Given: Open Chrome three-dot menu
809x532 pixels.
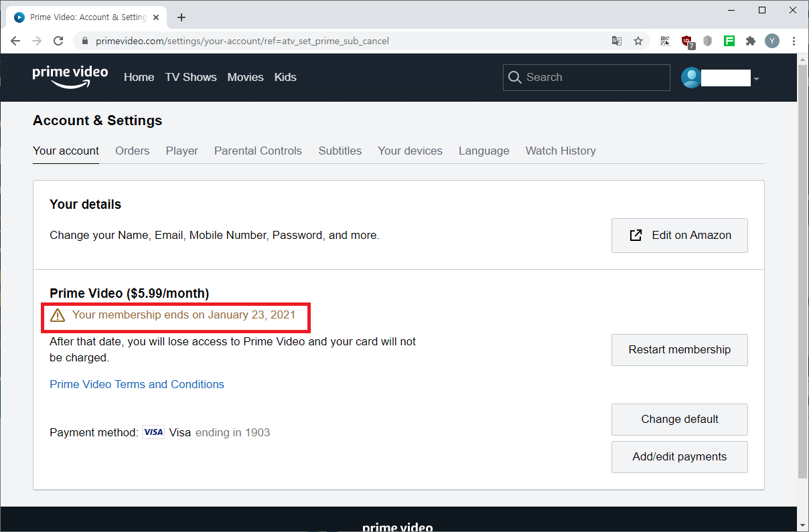Looking at the screenshot, I should 794,41.
